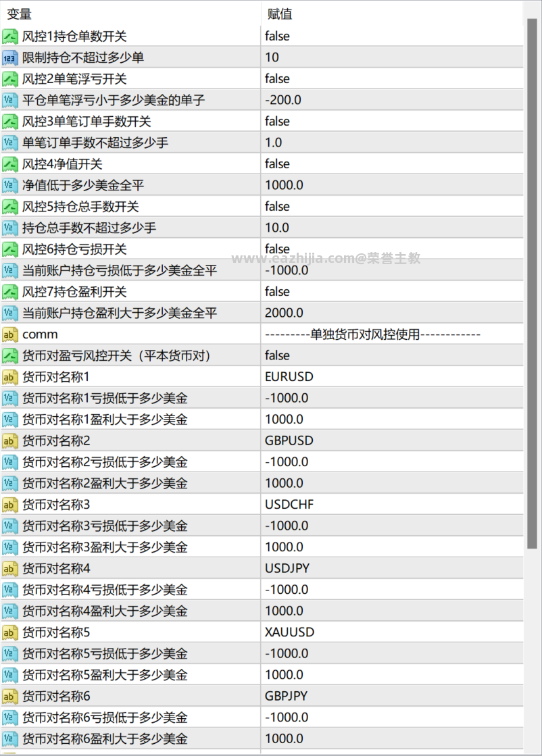This screenshot has height=756, width=542.
Task: Click the double icon beside 货币对名称1亏损低于多少美金
Action: (x=9, y=398)
